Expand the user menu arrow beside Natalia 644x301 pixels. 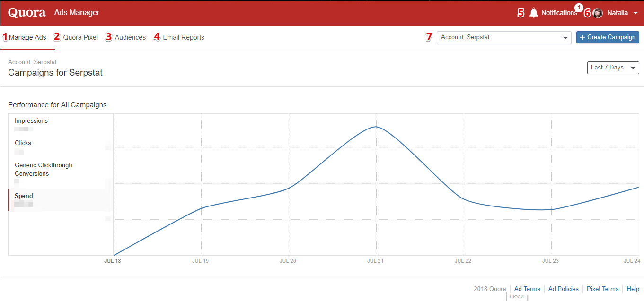[x=635, y=13]
